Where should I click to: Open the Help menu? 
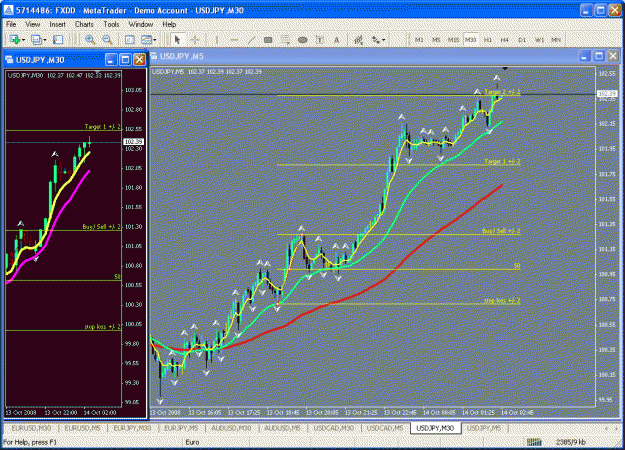169,25
